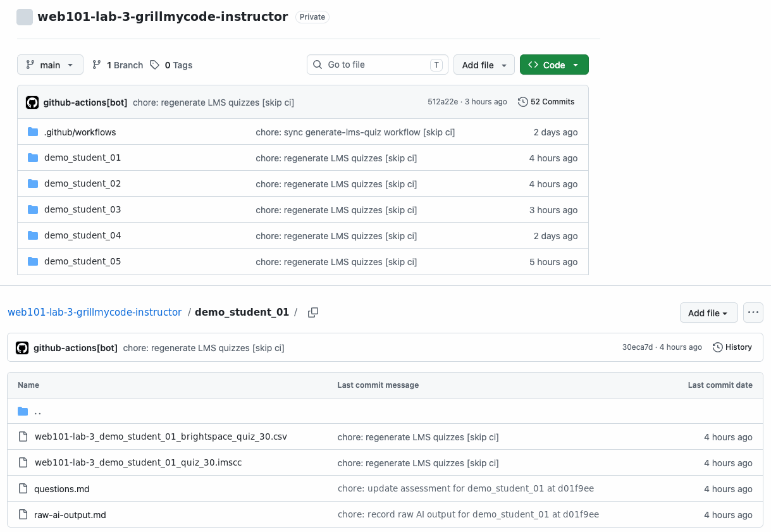The height and width of the screenshot is (532, 771).
Task: Open the demo_student_03 folder
Action: point(82,209)
